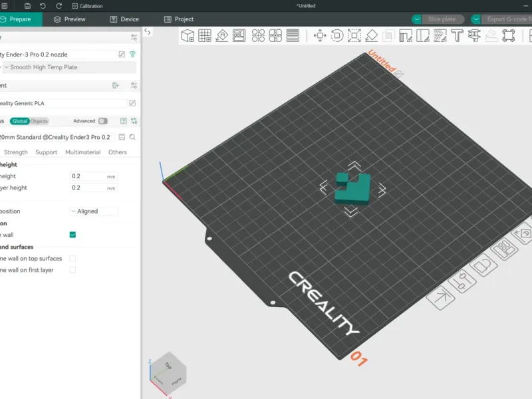Open the Aligned seam position dropdown
Viewport: 532px width, 399px height.
pos(94,211)
